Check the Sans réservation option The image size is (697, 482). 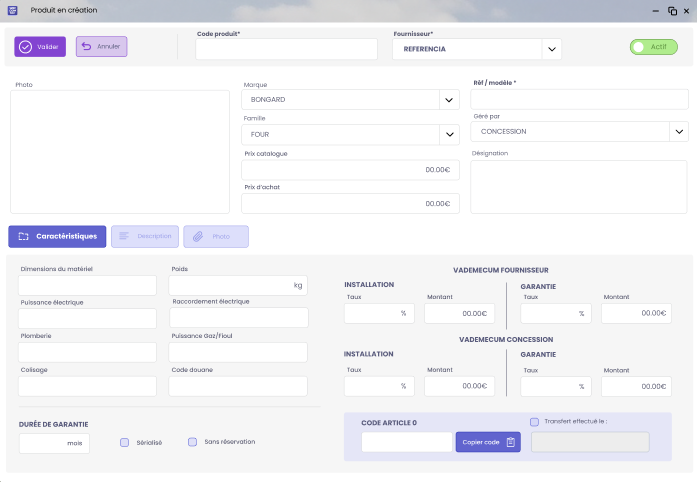(x=193, y=442)
